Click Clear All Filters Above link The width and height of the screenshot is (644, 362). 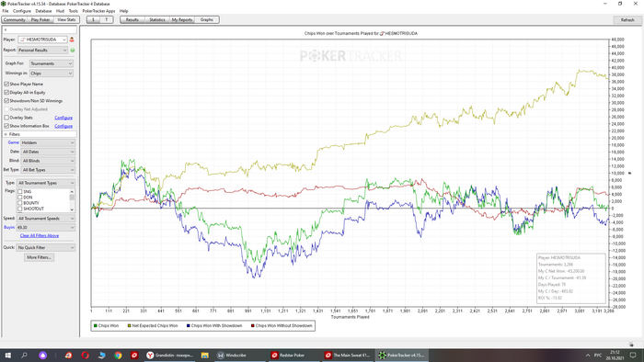pos(40,236)
